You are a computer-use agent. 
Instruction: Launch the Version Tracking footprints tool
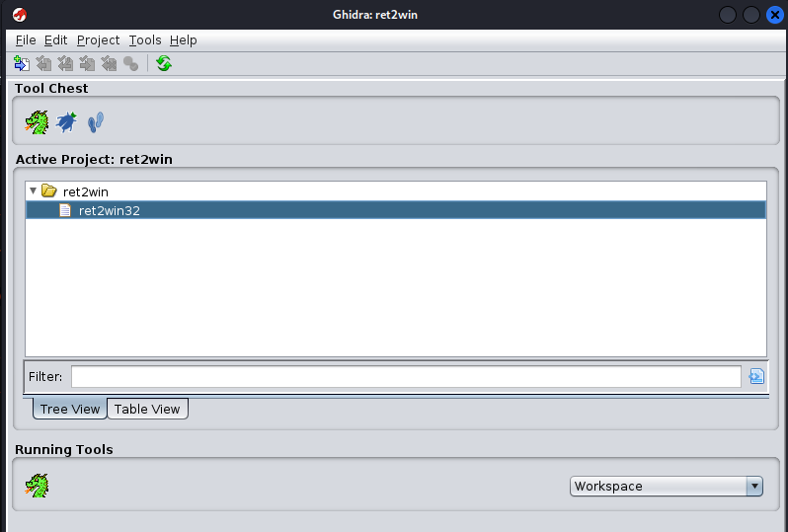(x=96, y=122)
